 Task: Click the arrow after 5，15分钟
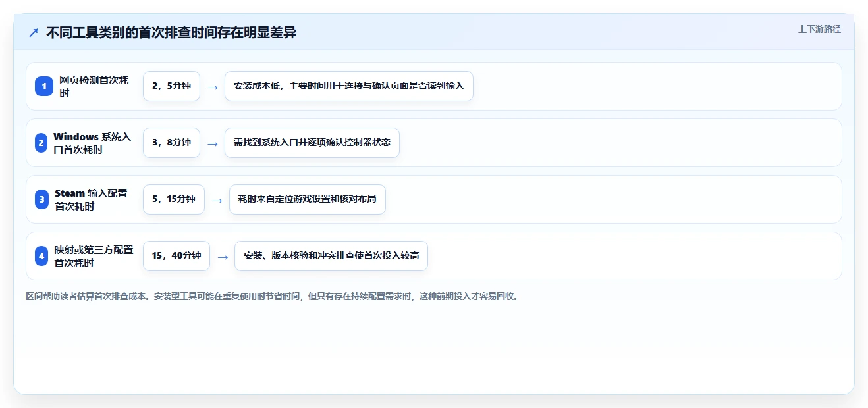click(217, 200)
